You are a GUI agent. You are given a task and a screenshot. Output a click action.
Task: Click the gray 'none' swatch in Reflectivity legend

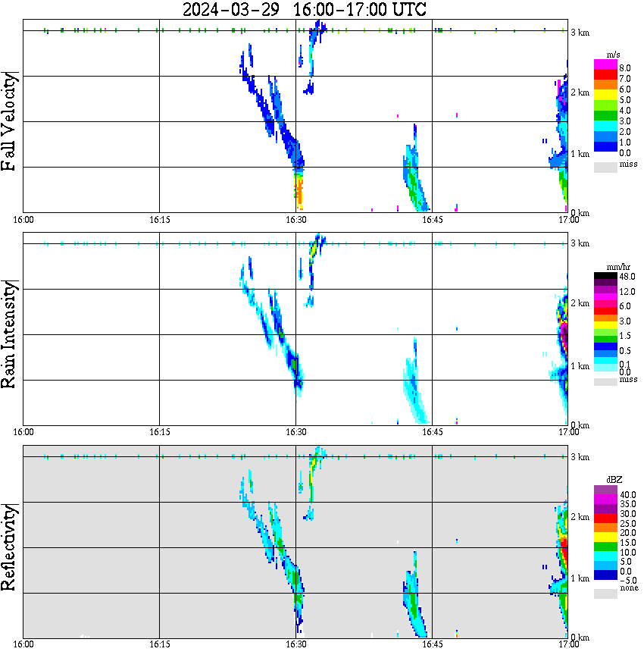pyautogui.click(x=605, y=594)
